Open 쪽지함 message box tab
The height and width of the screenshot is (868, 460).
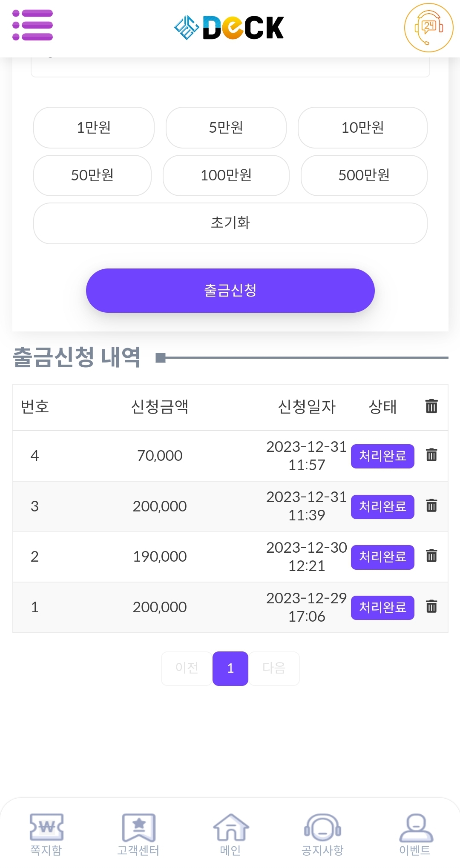pos(46,834)
